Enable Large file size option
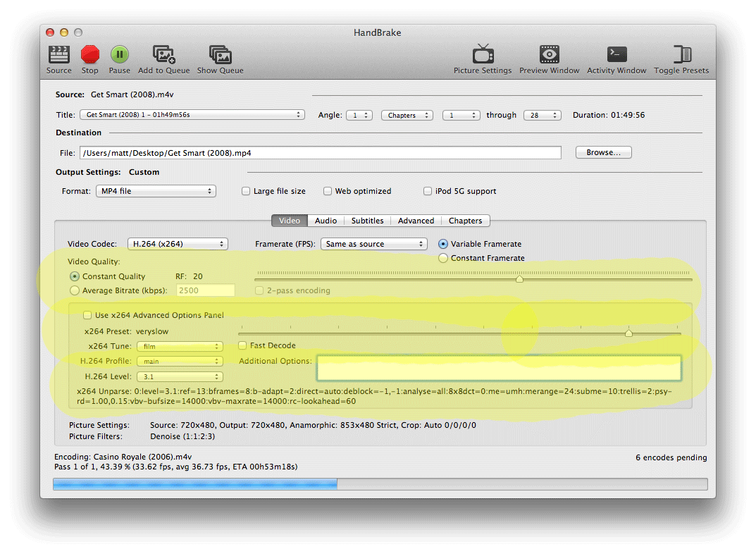 point(246,191)
